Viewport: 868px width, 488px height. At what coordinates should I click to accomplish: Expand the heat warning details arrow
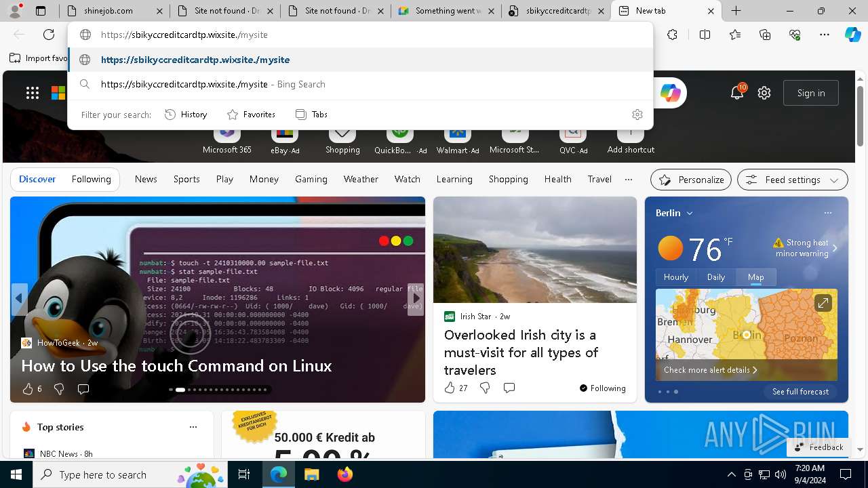[x=835, y=248]
